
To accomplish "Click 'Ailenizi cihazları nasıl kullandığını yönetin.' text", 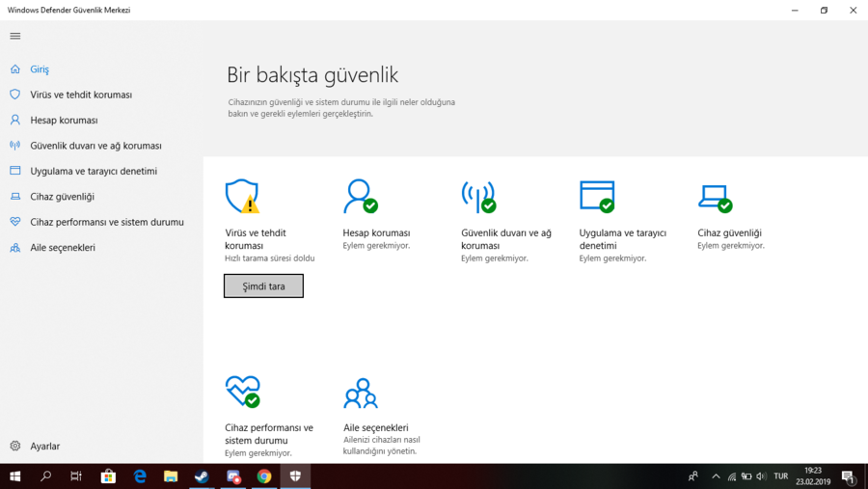I will point(381,446).
